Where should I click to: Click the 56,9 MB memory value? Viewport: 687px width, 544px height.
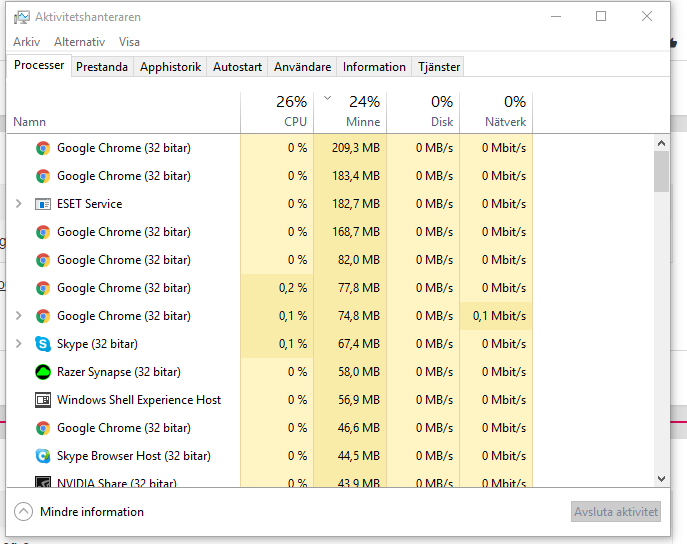tap(359, 400)
